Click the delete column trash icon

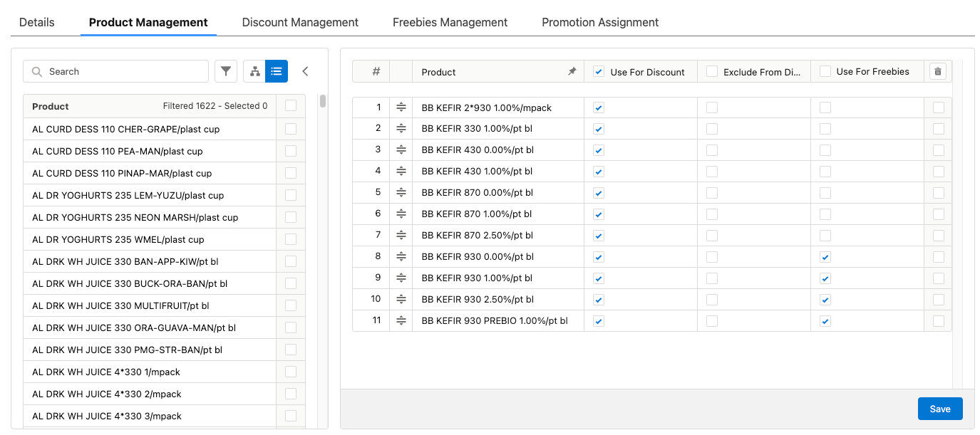coord(937,71)
